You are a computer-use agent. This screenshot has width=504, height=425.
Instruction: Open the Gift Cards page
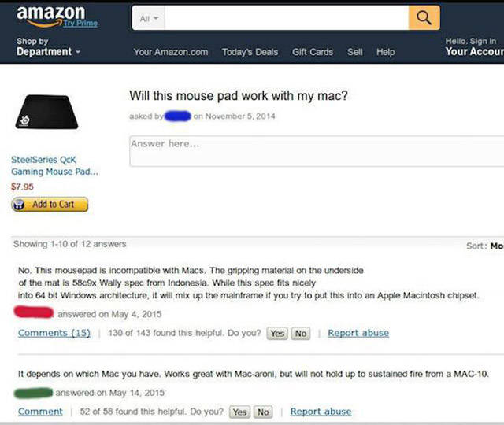[x=313, y=52]
